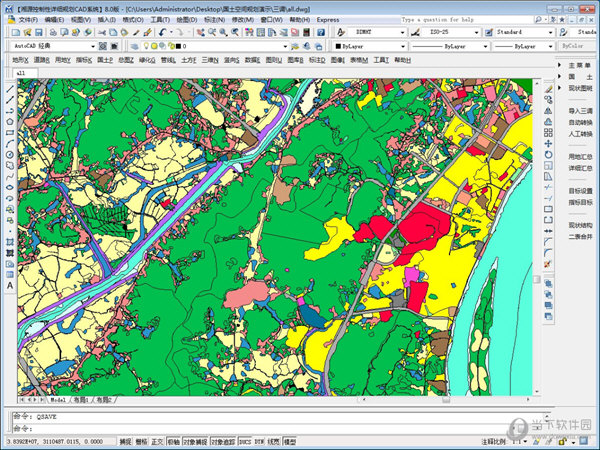Image resolution: width=600 pixels, height=450 pixels.
Task: Open the 文件(F) menu
Action: point(27,19)
